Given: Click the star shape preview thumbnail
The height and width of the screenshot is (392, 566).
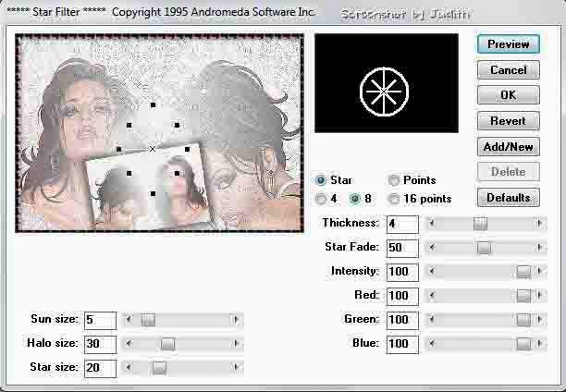Looking at the screenshot, I should tap(387, 83).
